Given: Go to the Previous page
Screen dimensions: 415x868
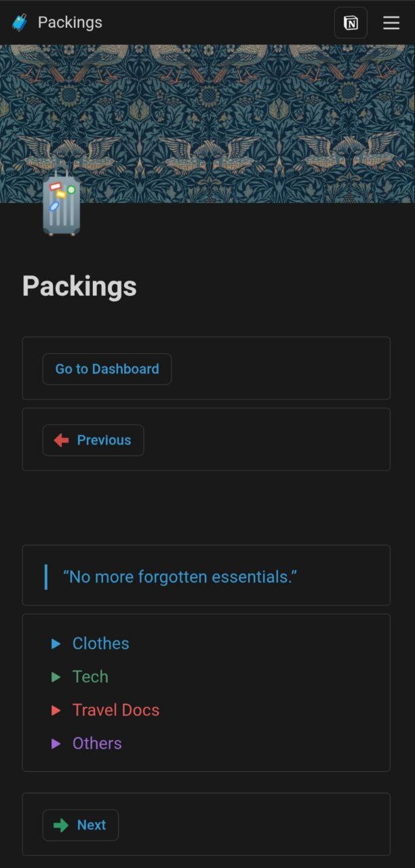Looking at the screenshot, I should (x=104, y=440).
